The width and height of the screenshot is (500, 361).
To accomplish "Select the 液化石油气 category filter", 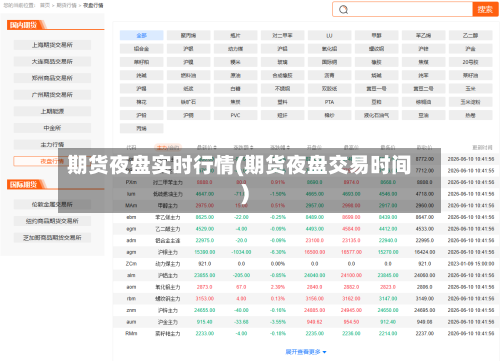I will tap(376, 115).
